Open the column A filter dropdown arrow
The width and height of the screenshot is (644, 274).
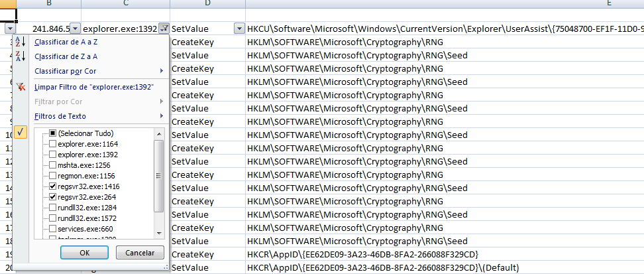click(x=9, y=29)
